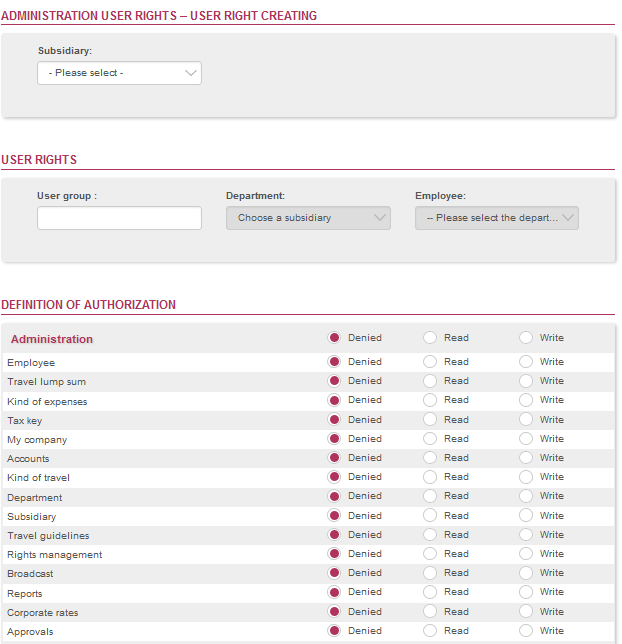The height and width of the screenshot is (644, 622).
Task: Click the User group input field
Action: pos(119,218)
